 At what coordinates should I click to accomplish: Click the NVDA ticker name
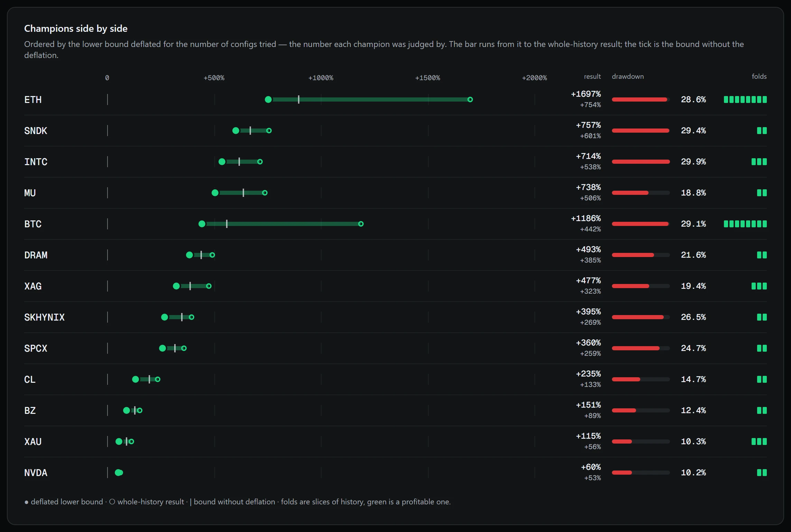(x=36, y=473)
